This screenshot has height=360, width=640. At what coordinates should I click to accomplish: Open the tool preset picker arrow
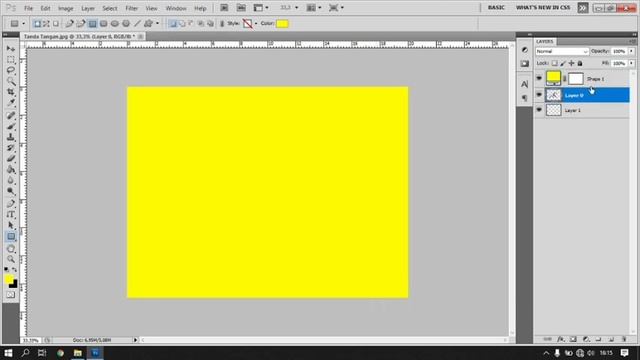pyautogui.click(x=23, y=24)
